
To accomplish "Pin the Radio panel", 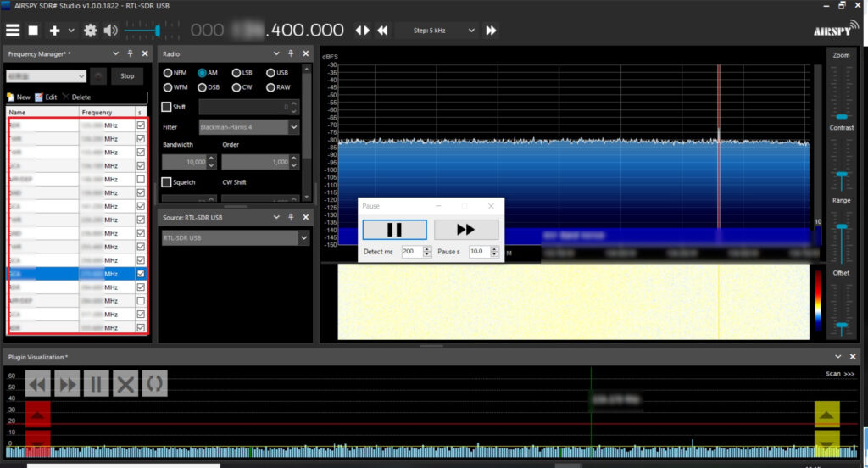I will 291,53.
